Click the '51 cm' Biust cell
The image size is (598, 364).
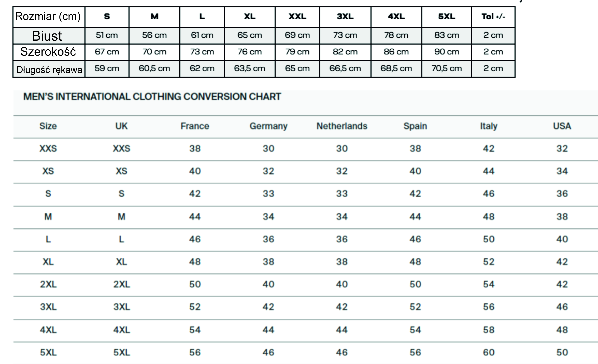(x=107, y=35)
